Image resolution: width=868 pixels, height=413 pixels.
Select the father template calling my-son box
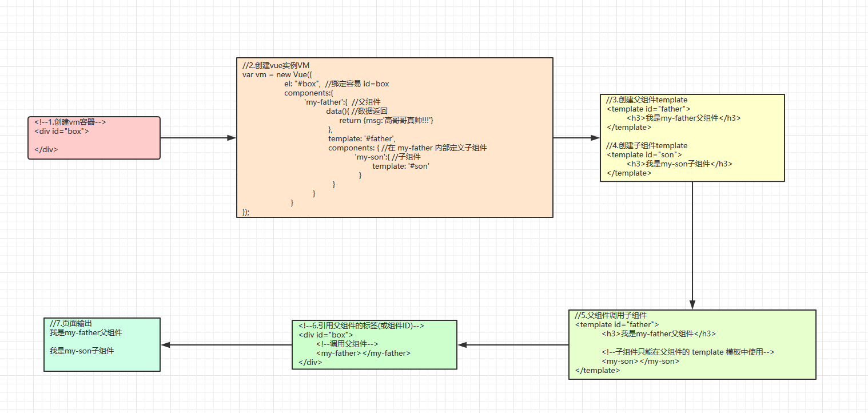[692, 344]
